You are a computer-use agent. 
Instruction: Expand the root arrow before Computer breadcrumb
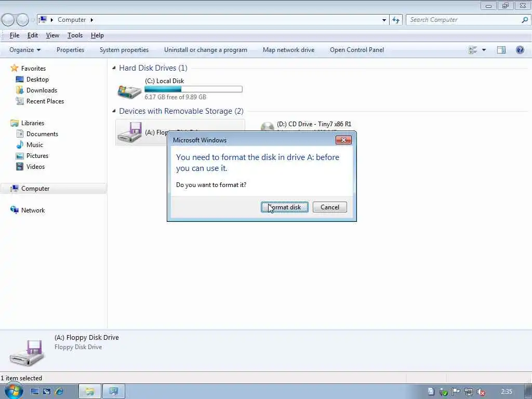[x=52, y=20]
